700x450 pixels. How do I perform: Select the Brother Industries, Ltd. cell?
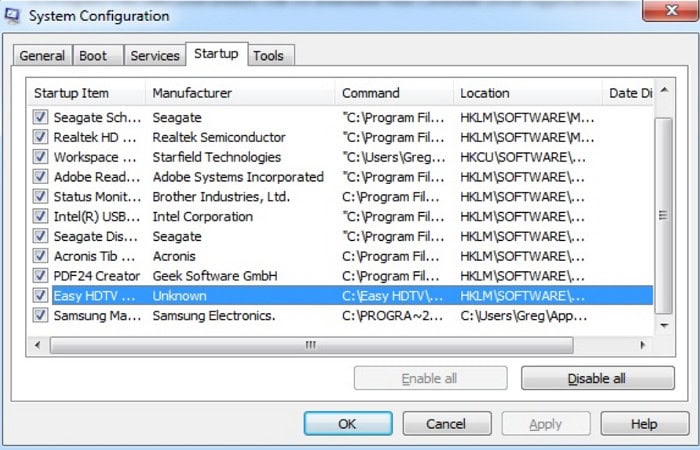pos(221,196)
